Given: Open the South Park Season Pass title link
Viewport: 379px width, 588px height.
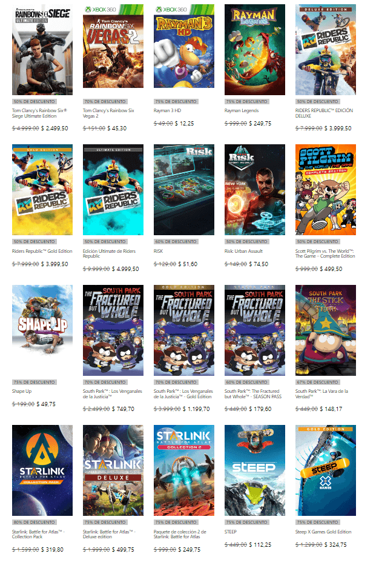Looking at the screenshot, I should point(253,394).
